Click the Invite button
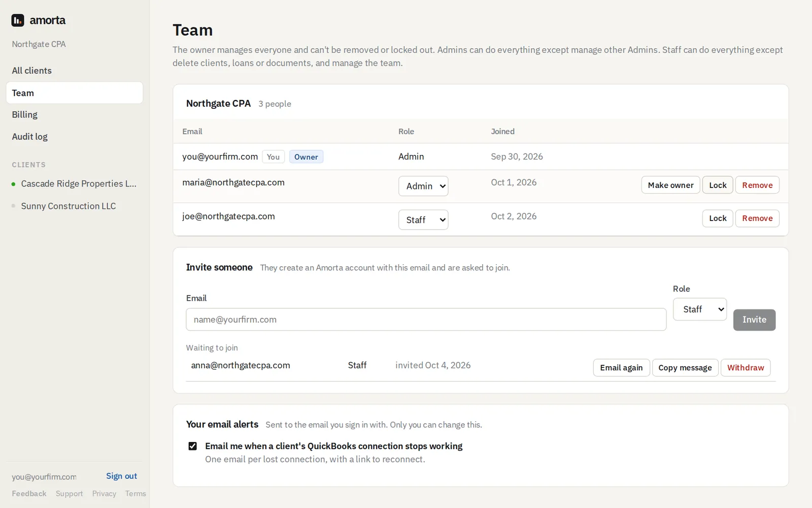This screenshot has width=812, height=508. (754, 320)
